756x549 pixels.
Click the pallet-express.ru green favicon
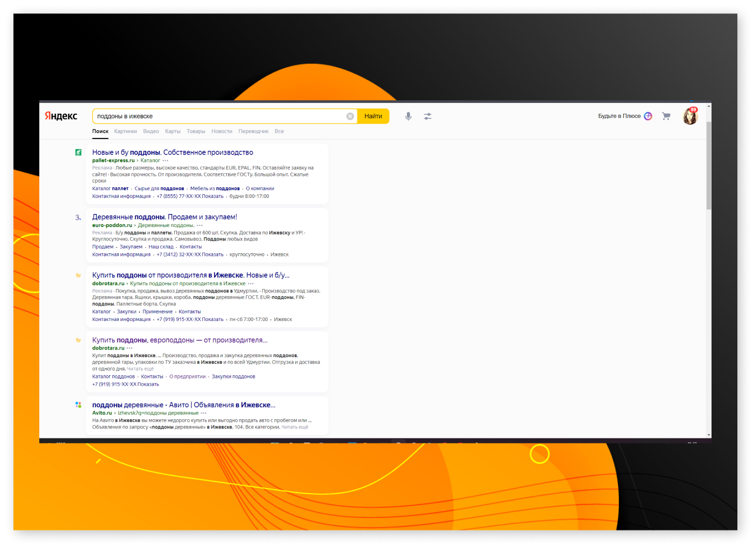(78, 152)
